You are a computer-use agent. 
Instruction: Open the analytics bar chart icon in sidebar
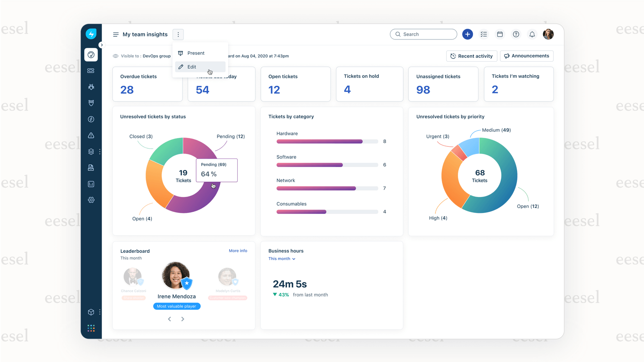(91, 184)
